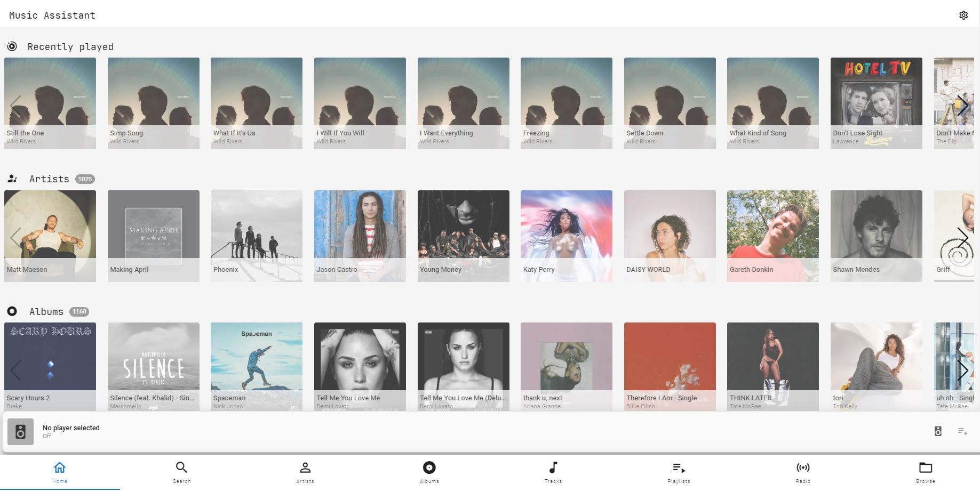This screenshot has height=492, width=980.
Task: Open Making April artist card
Action: tap(154, 236)
